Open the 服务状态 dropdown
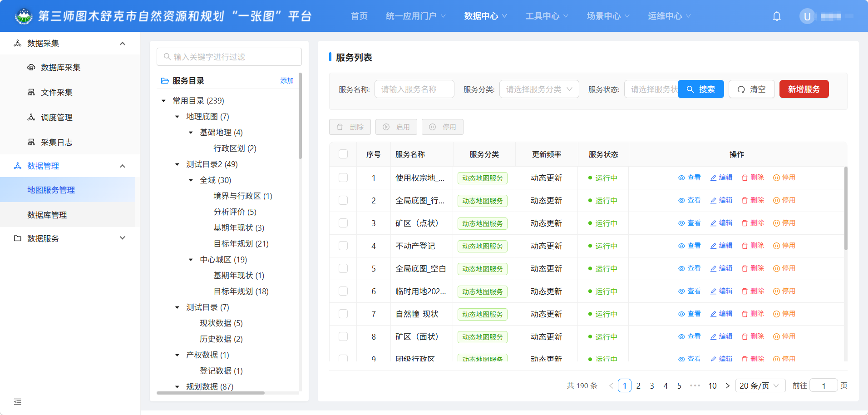Viewport: 868px width, 415px height. click(651, 89)
